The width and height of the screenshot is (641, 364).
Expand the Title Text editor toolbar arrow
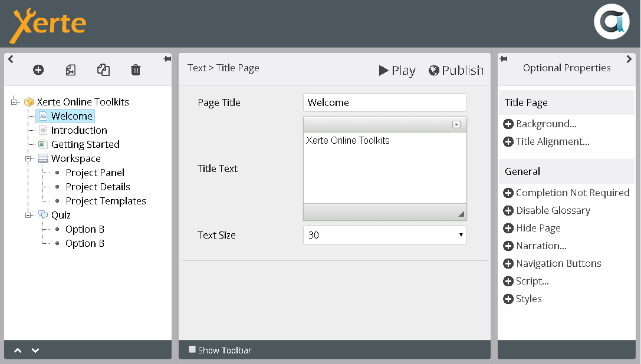[x=456, y=125]
